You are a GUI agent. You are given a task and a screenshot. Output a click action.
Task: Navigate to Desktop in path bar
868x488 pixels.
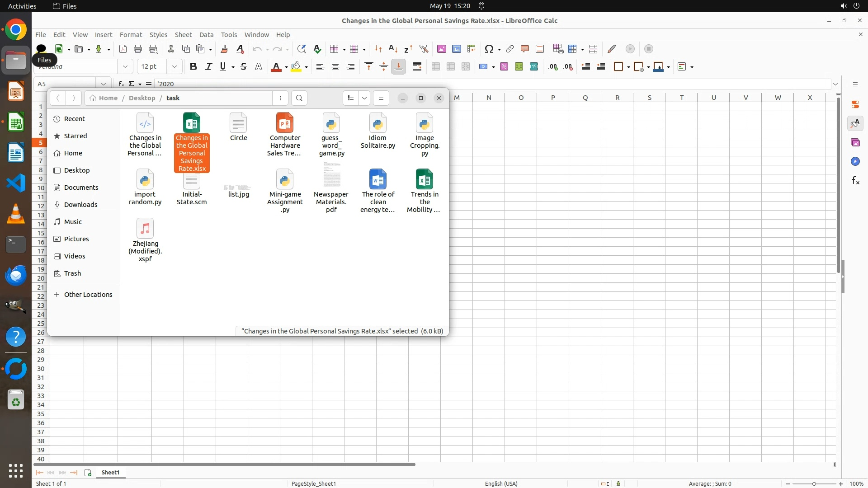142,98
